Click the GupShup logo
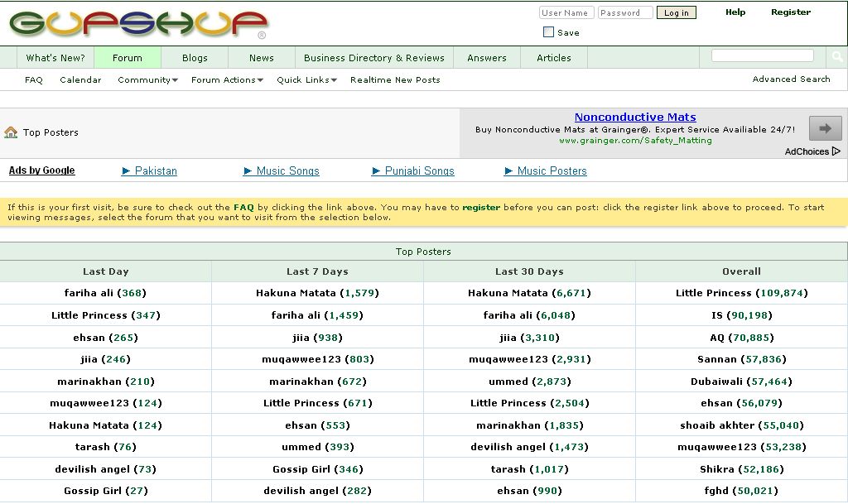Image resolution: width=848 pixels, height=504 pixels. click(138, 24)
